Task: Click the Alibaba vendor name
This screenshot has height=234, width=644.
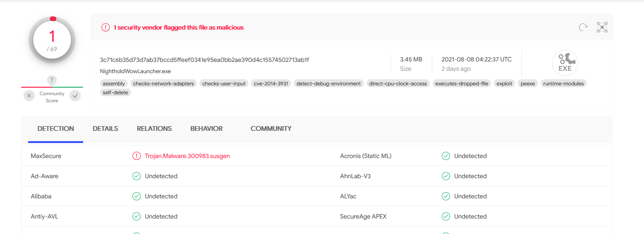Action: coord(41,196)
